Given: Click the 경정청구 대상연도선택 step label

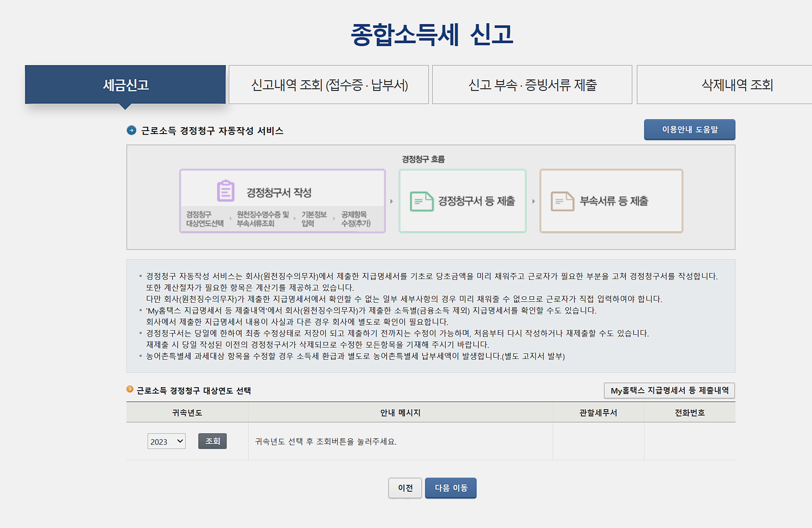Looking at the screenshot, I should [x=205, y=219].
